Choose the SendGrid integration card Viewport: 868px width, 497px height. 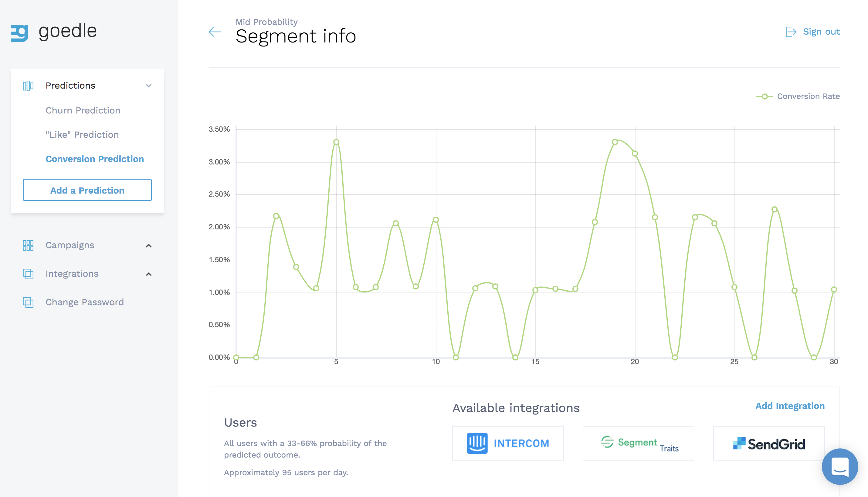point(769,443)
